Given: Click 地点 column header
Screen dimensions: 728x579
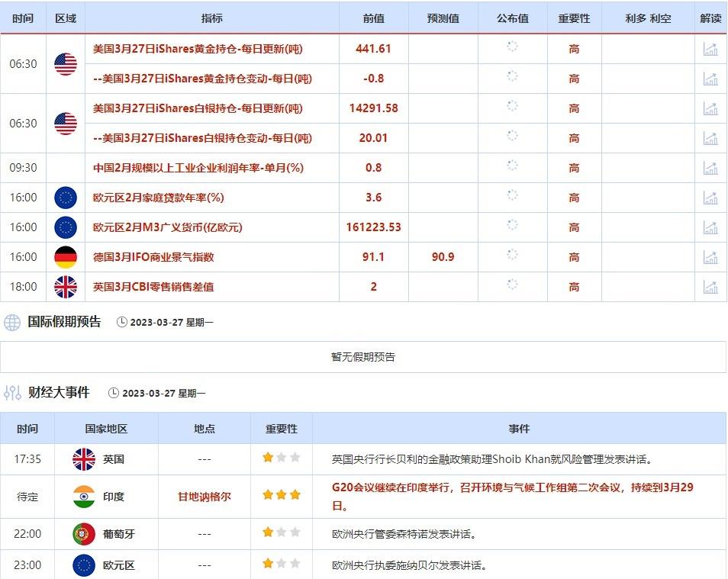Looking at the screenshot, I should pyautogui.click(x=205, y=429).
